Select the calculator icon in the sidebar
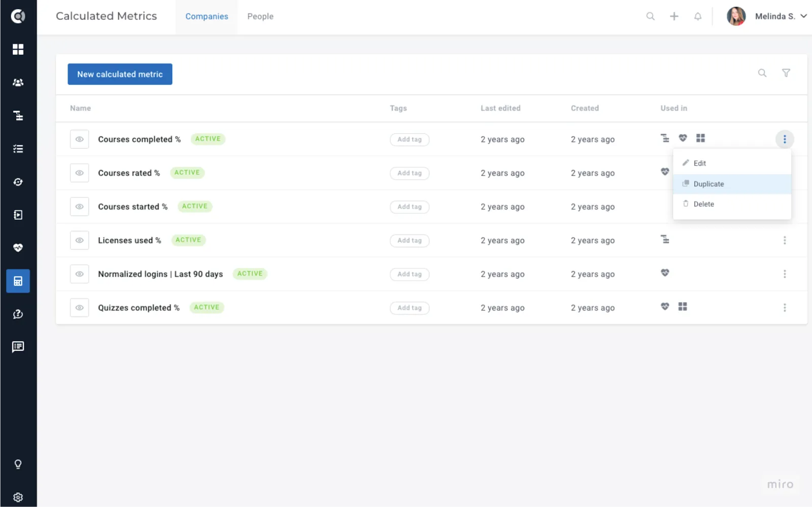Screen dimensions: 812x507 coord(18,281)
